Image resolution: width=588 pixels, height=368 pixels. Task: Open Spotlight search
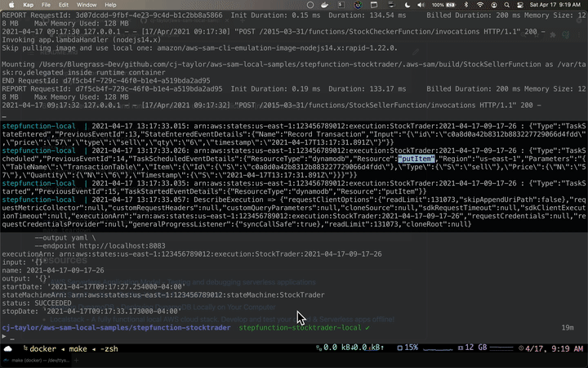tap(506, 5)
